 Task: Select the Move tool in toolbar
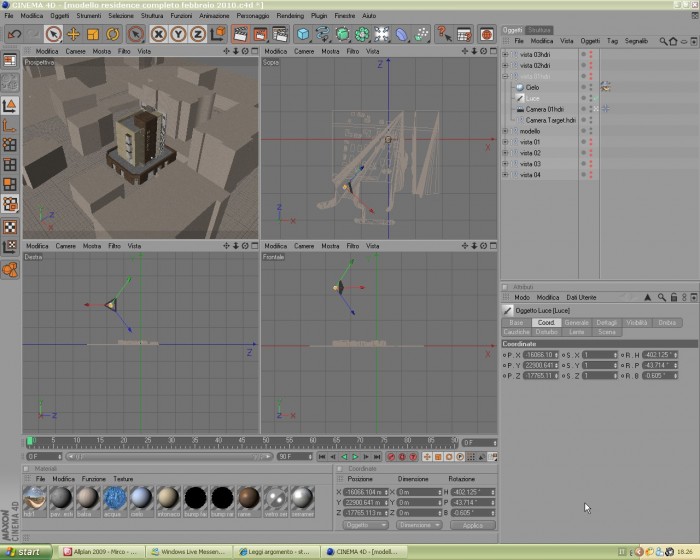click(73, 34)
